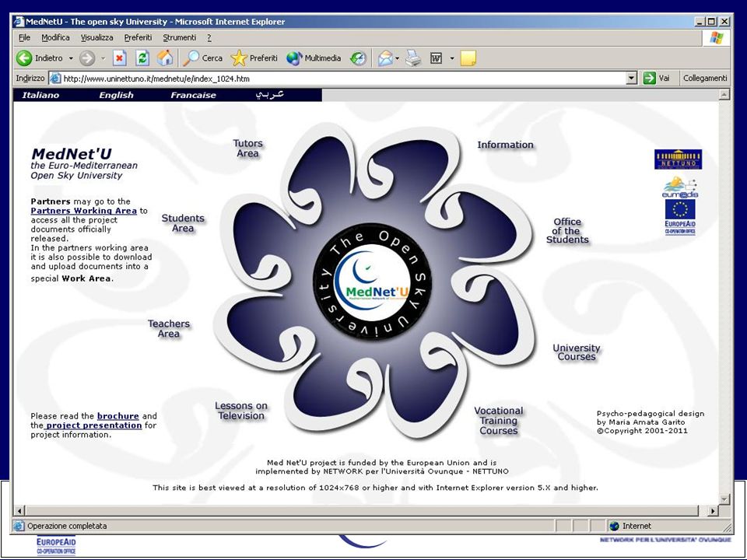
Task: Switch site language to Italiano
Action: [40, 95]
